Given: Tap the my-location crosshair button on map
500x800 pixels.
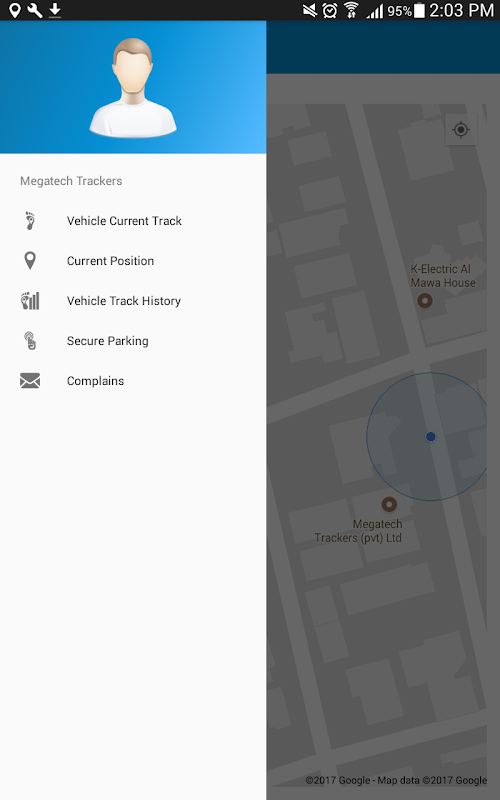Looking at the screenshot, I should [461, 130].
